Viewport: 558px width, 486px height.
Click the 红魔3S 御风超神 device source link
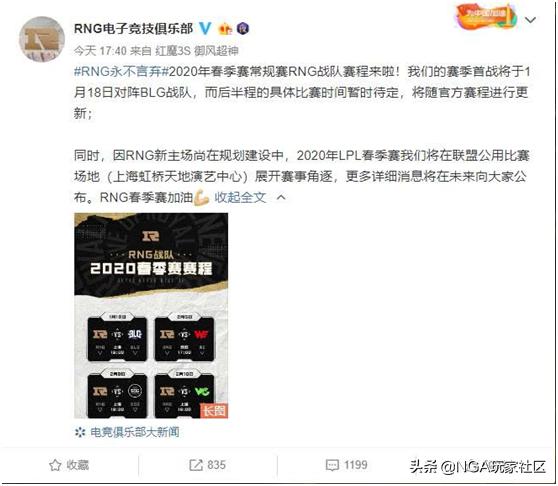[197, 51]
